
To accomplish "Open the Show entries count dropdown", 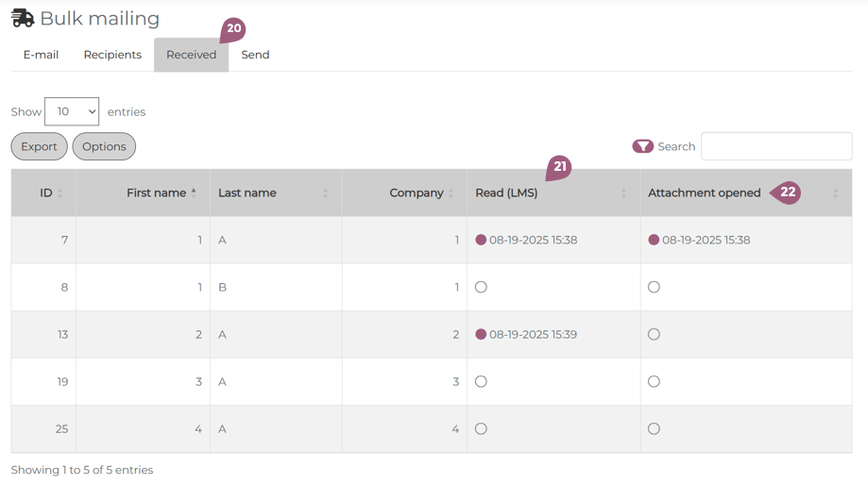I will tap(72, 111).
